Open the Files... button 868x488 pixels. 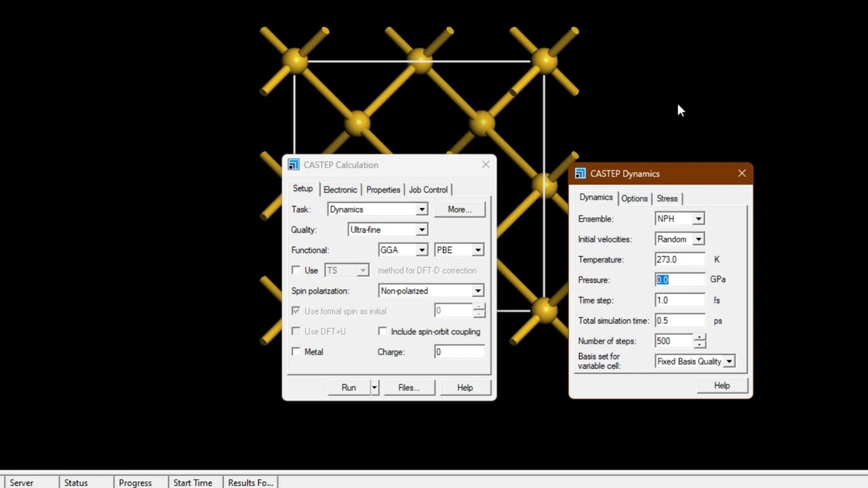[409, 388]
